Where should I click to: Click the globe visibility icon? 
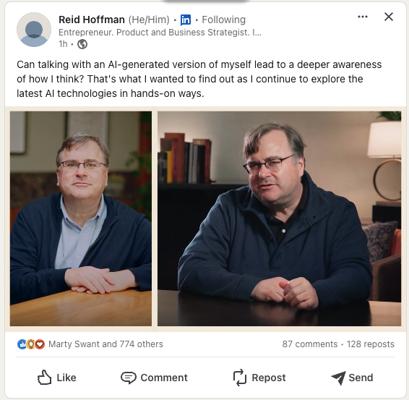point(82,44)
